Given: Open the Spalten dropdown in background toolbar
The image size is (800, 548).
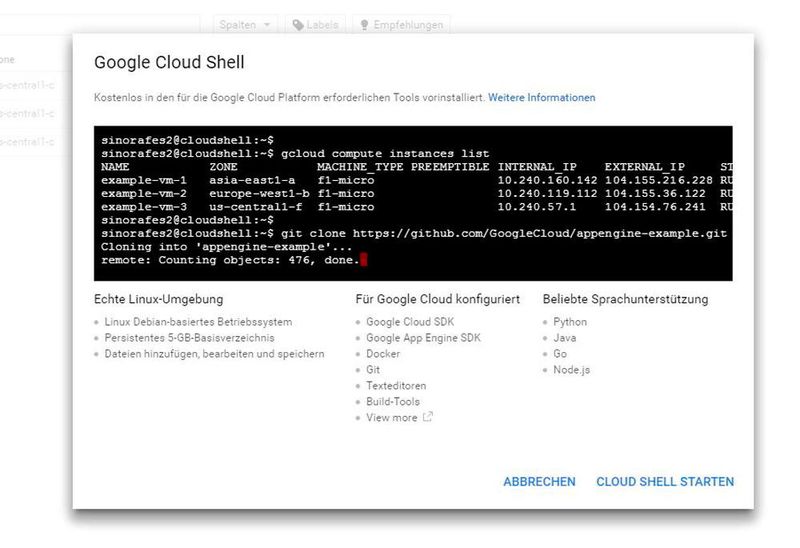Looking at the screenshot, I should (x=245, y=24).
